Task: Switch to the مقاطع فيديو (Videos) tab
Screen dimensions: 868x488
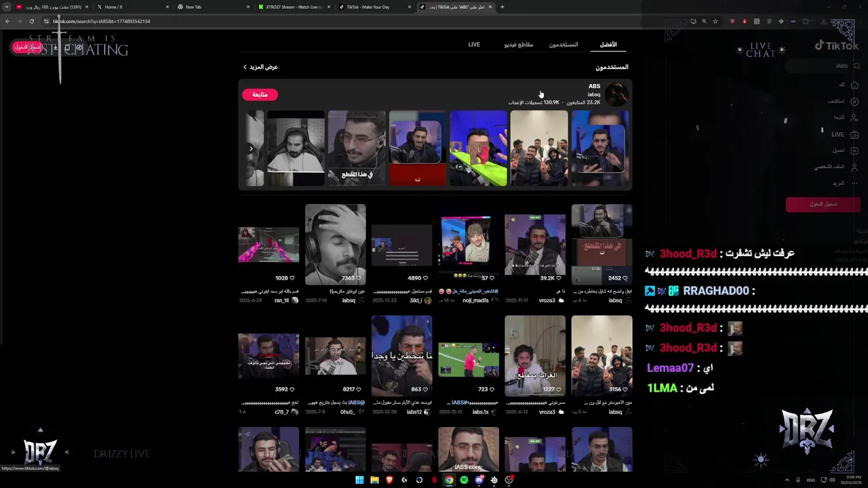Action: pyautogui.click(x=518, y=45)
